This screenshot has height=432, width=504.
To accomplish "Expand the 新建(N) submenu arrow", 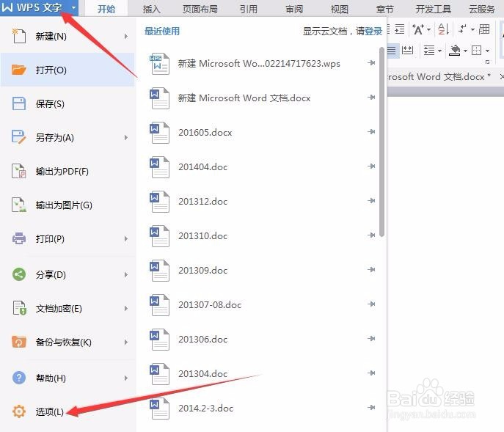I will click(126, 37).
